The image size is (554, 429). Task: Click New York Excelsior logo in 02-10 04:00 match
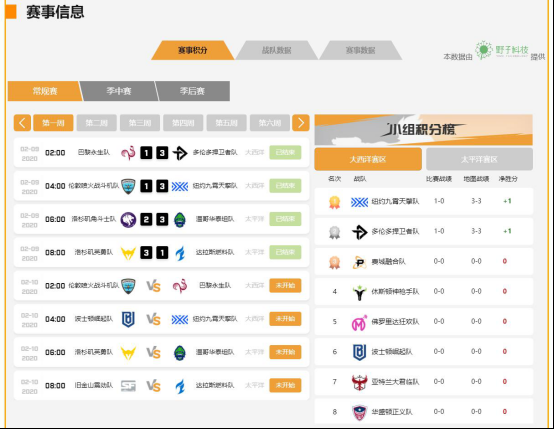coord(180,319)
